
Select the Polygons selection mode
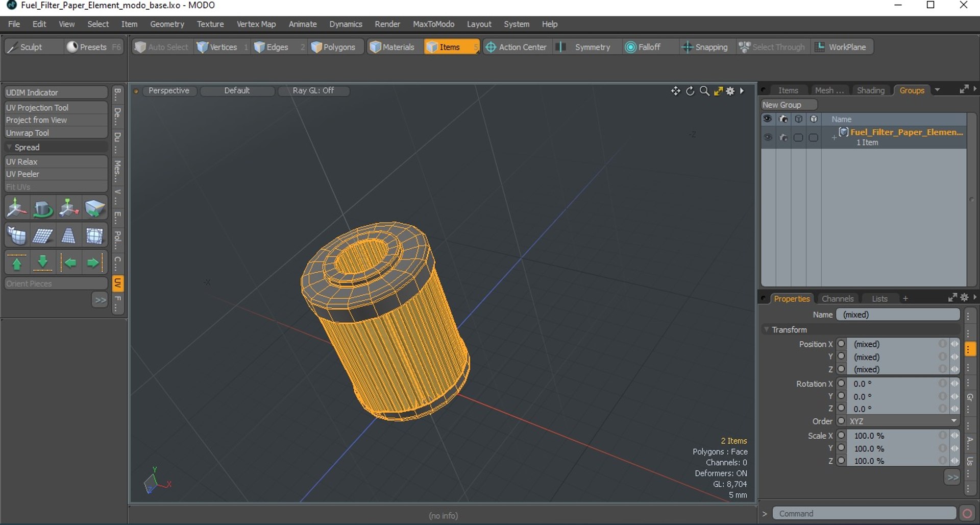coord(333,47)
